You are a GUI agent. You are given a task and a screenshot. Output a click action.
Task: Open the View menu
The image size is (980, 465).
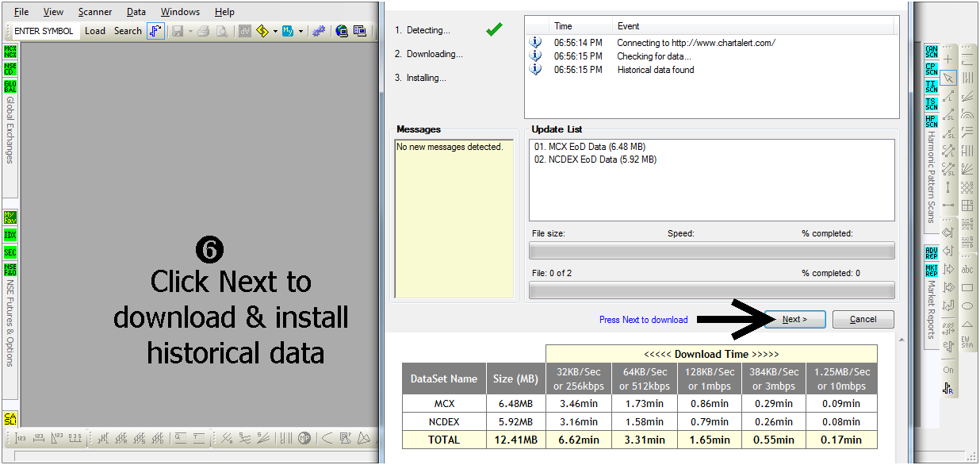pos(53,12)
